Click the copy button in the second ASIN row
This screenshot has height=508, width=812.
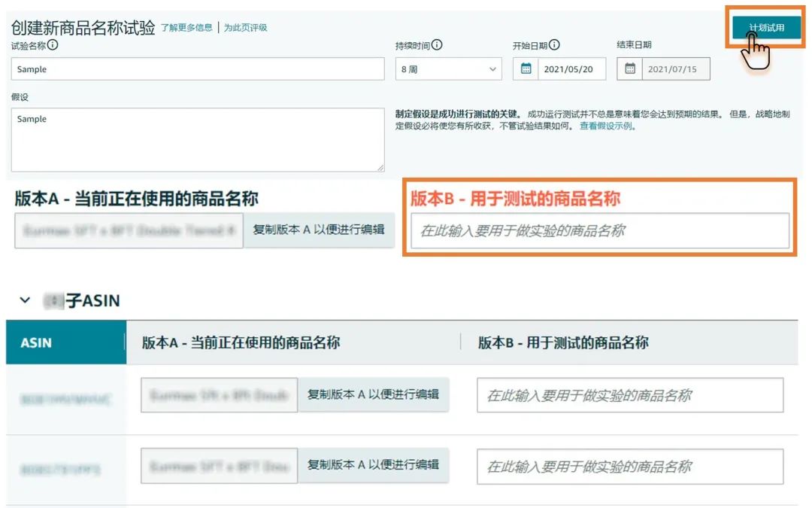[x=374, y=467]
